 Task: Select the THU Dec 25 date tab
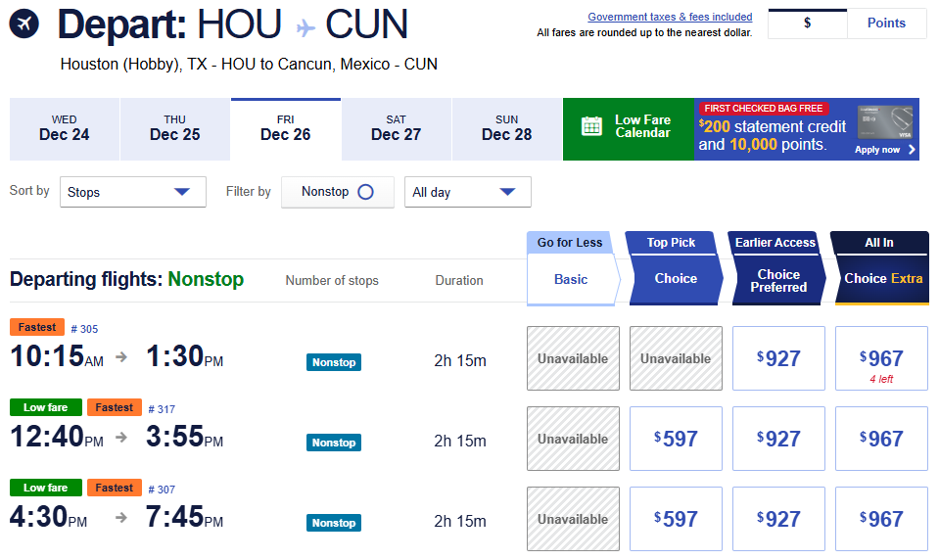click(x=175, y=129)
